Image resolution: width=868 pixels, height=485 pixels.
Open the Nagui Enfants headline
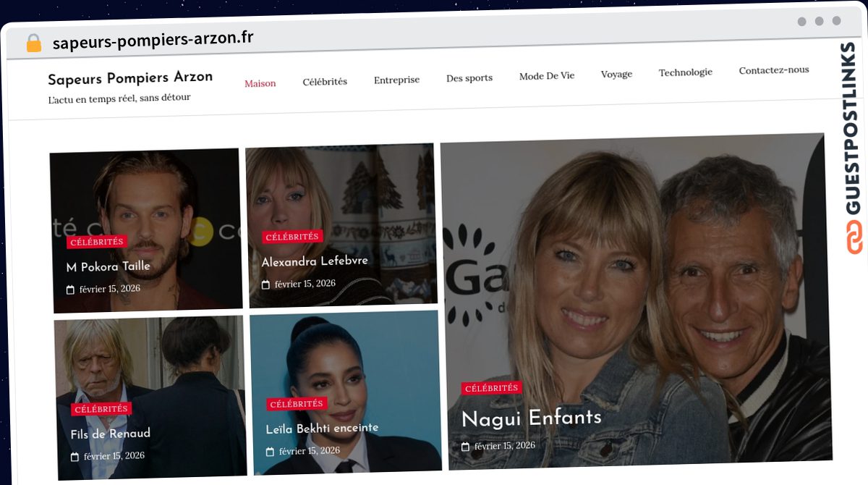(532, 418)
